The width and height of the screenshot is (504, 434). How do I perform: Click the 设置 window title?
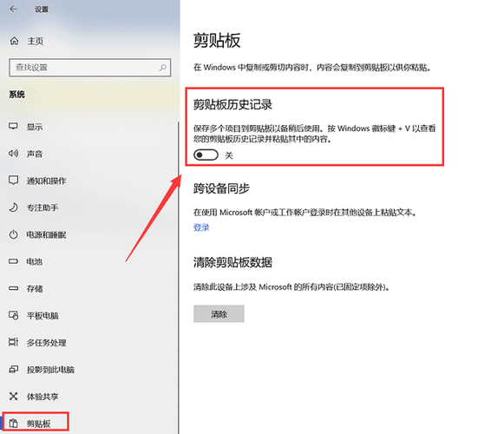(x=42, y=10)
